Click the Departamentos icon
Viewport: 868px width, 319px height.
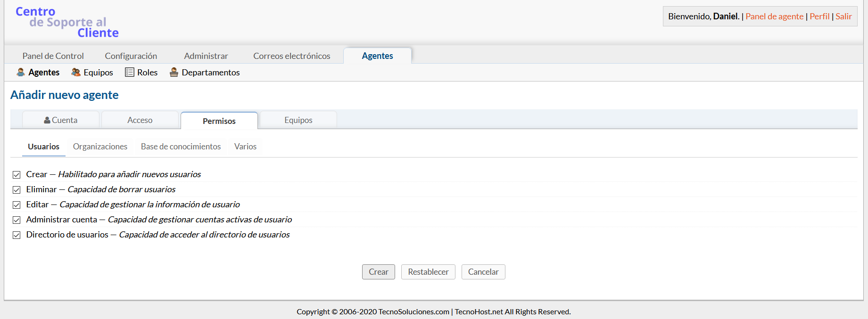point(174,72)
